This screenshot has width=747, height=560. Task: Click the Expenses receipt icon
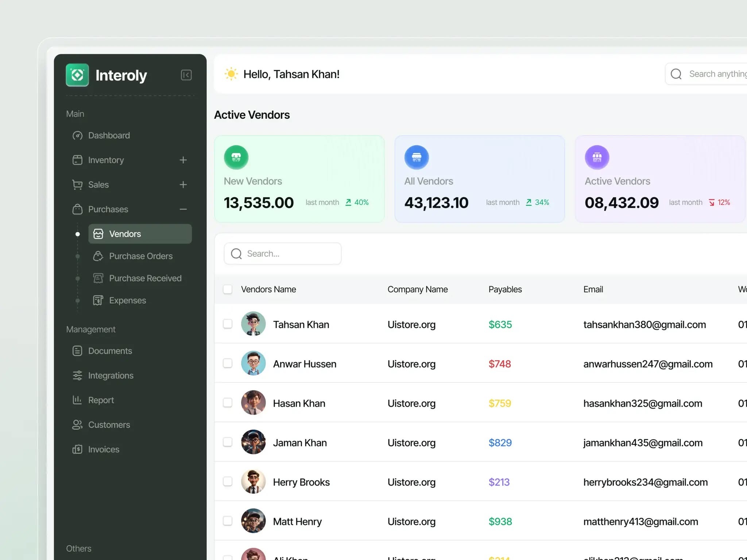point(98,300)
